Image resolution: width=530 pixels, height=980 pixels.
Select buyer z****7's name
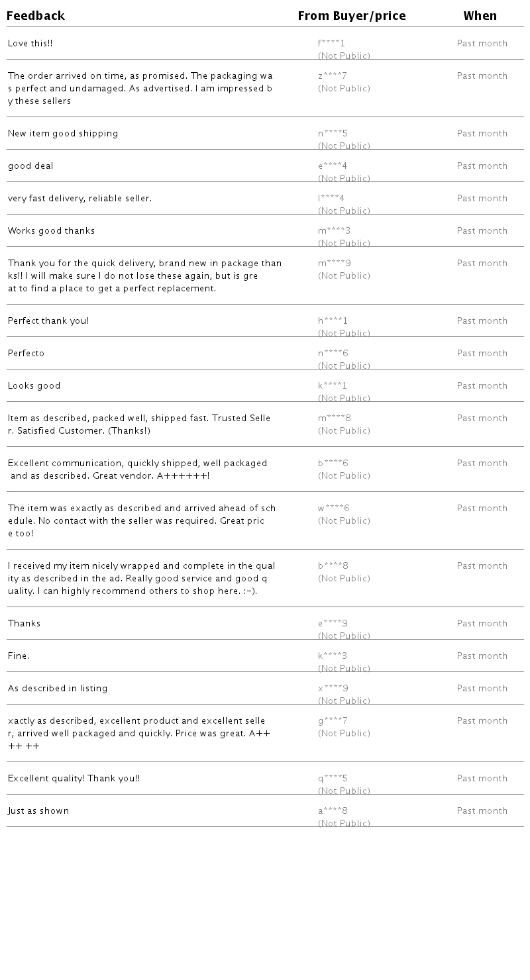tap(333, 76)
